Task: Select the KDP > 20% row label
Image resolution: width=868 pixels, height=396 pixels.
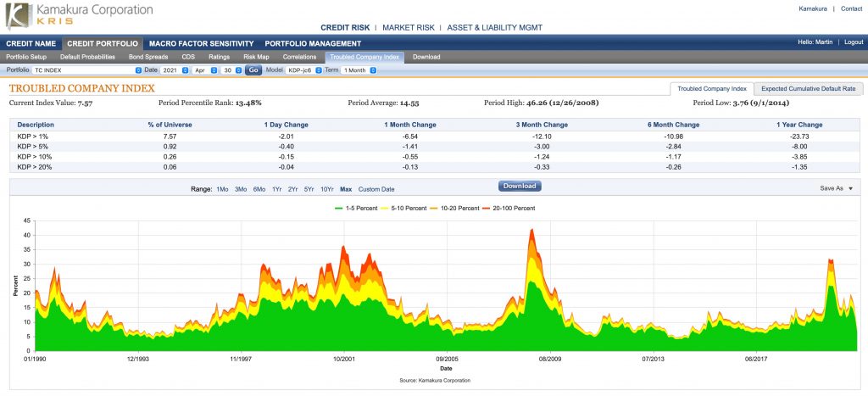Action: point(34,167)
